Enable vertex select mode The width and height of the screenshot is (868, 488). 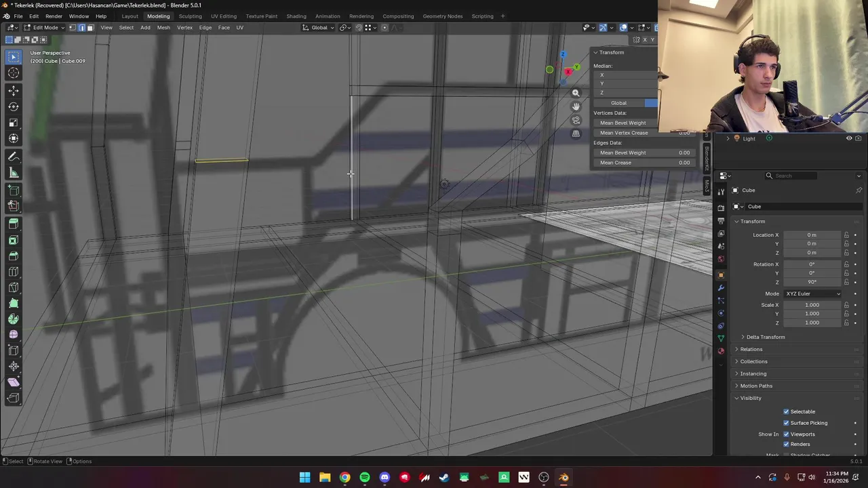point(73,28)
